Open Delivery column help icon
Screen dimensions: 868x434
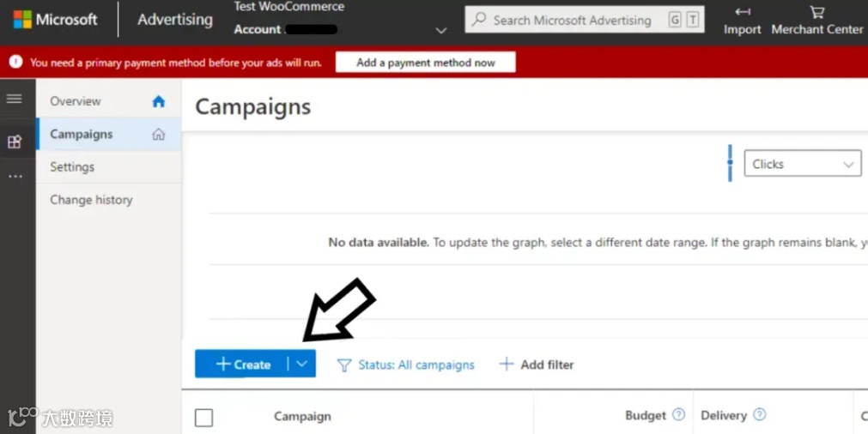coord(760,414)
